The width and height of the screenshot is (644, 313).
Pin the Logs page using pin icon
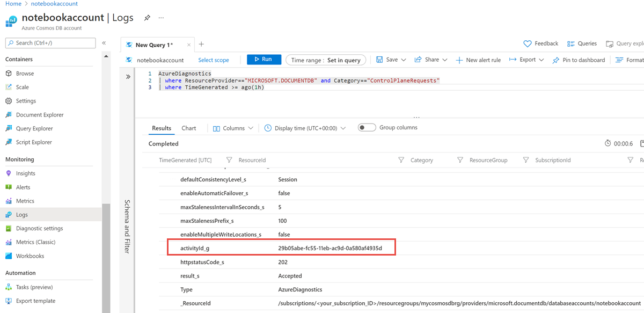coord(147,18)
